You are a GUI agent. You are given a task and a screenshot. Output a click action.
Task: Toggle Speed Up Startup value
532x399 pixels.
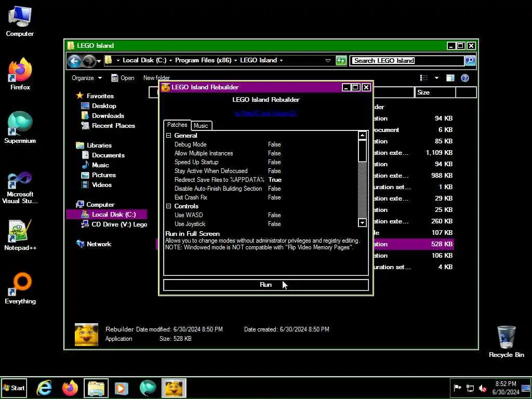274,162
